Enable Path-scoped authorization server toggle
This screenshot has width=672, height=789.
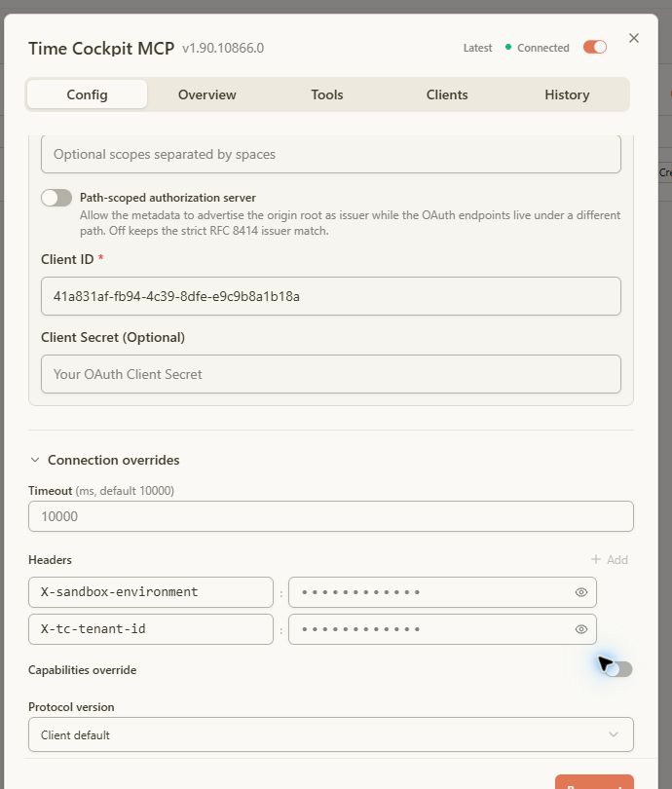[x=56, y=198]
